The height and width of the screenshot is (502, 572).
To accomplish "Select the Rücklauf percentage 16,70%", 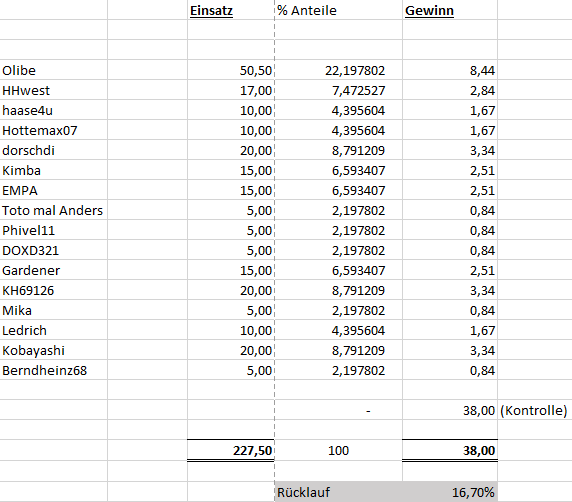I will pyautogui.click(x=450, y=493).
